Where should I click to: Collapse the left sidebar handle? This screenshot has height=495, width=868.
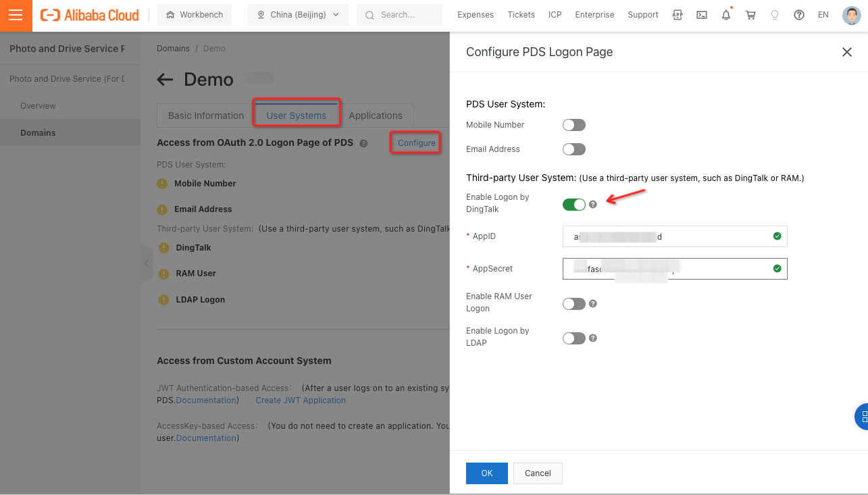click(147, 263)
